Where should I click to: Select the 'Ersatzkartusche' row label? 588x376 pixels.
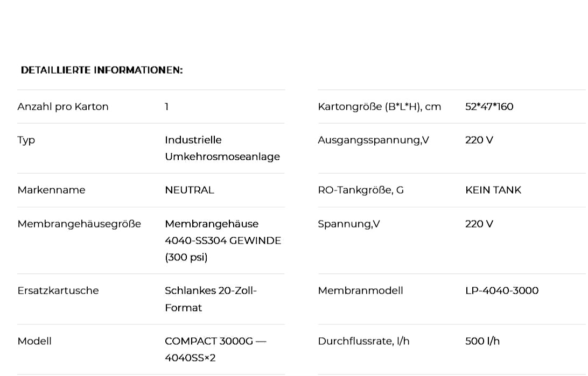click(x=58, y=290)
